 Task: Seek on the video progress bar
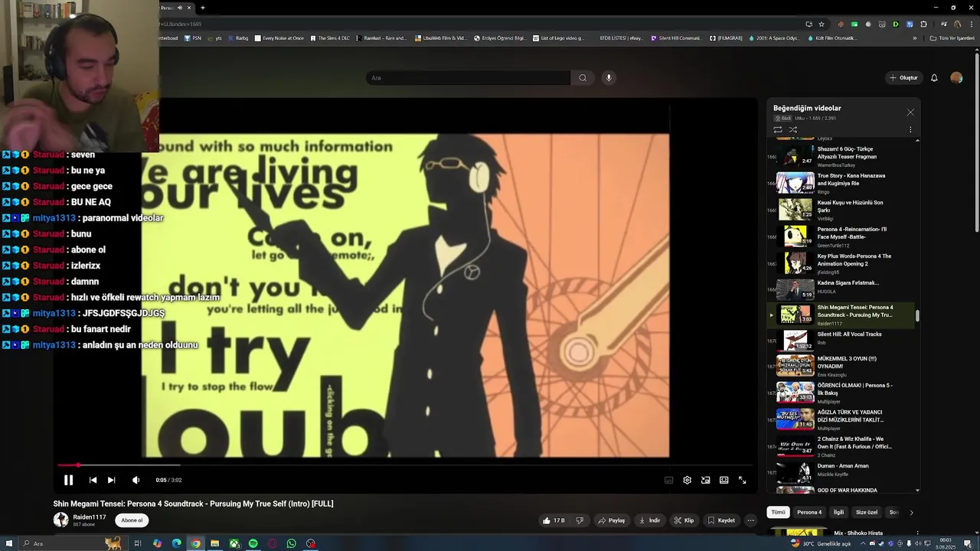(x=406, y=465)
